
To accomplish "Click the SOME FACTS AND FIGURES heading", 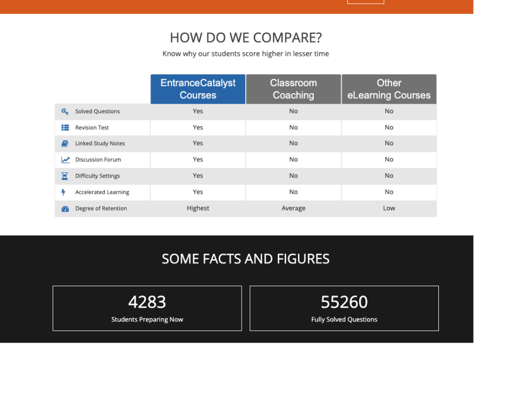I will click(x=246, y=259).
